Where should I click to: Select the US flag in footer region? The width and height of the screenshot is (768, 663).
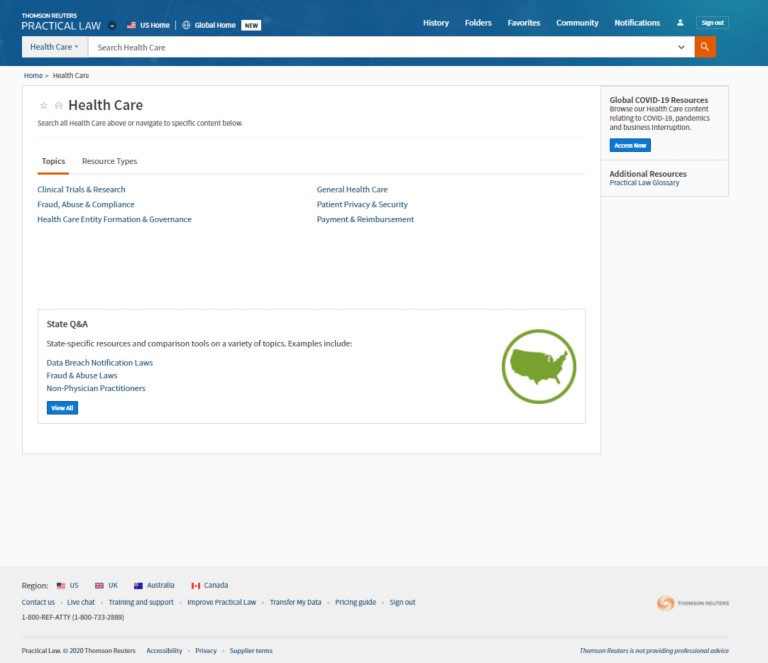pyautogui.click(x=61, y=586)
